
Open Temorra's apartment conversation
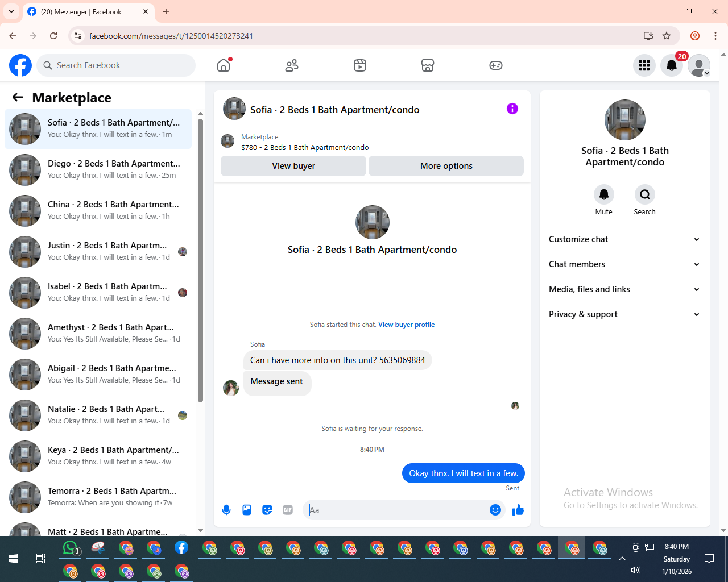tap(98, 497)
